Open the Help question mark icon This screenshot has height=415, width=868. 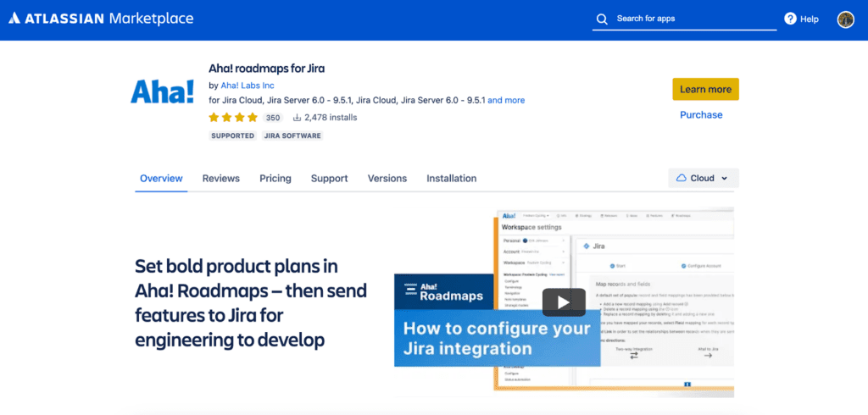[790, 19]
